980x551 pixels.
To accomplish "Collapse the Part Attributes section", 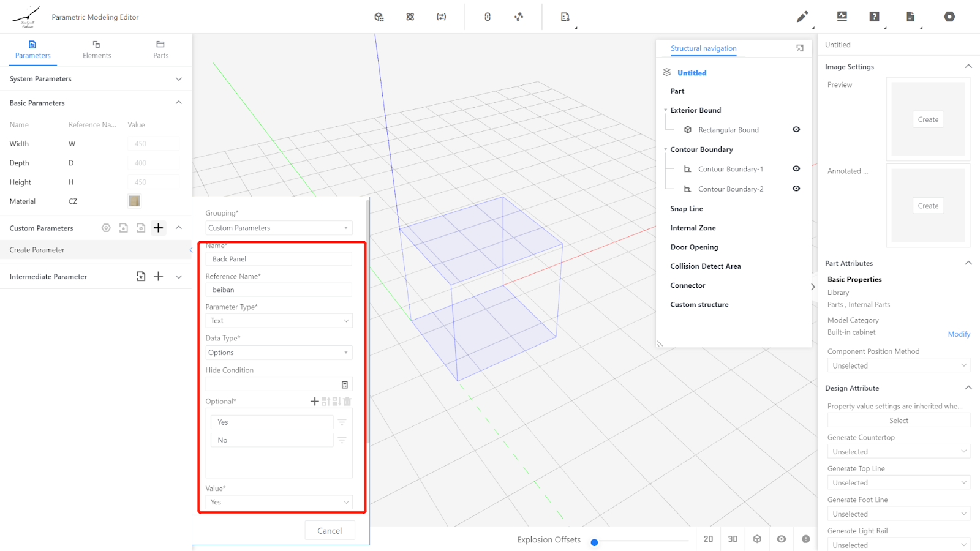I will (968, 263).
